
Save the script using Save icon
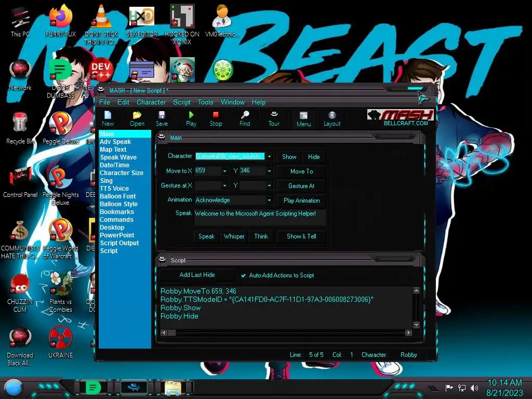click(x=162, y=119)
